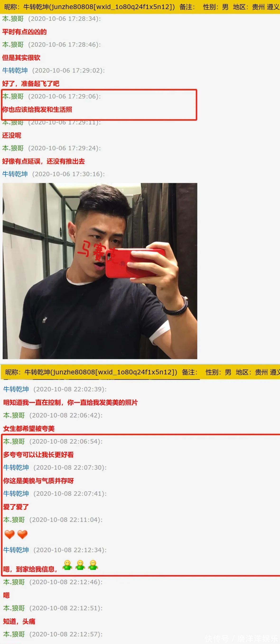Click the red-boxed message 你也应该给我发和生活照
Image resolution: width=280 pixels, height=644 pixels.
click(x=37, y=110)
